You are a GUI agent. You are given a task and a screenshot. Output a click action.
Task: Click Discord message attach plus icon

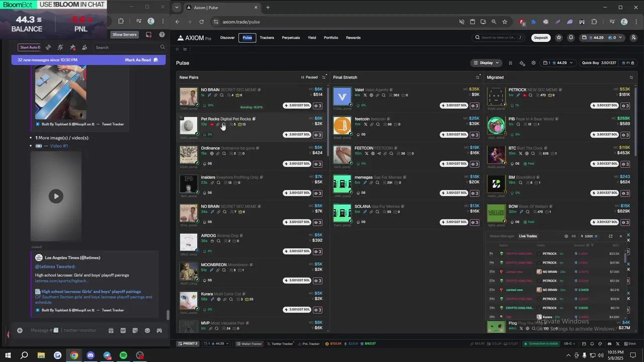pyautogui.click(x=20, y=330)
